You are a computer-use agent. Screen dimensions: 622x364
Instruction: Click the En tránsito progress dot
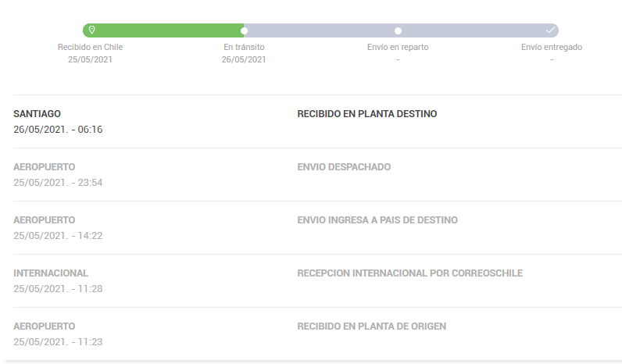tap(245, 31)
